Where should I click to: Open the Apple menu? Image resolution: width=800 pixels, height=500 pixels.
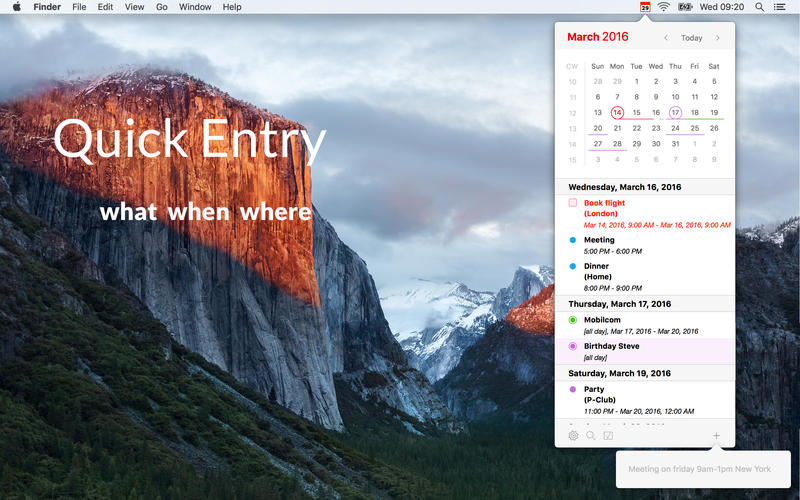[16, 7]
